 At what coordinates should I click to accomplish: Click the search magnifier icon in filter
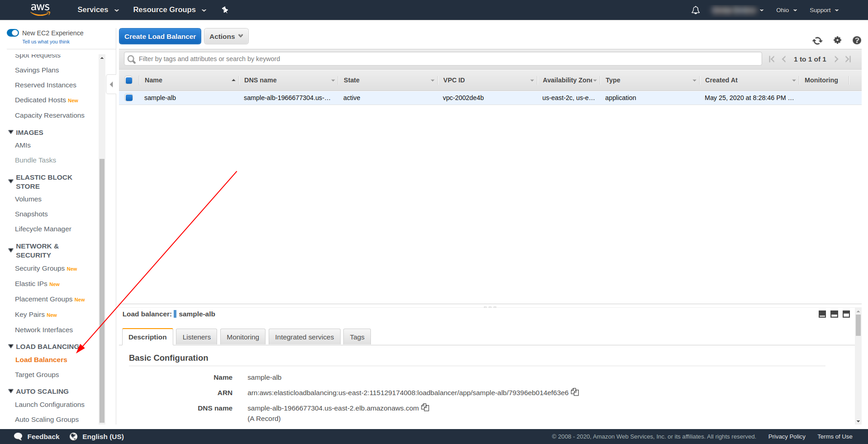coord(132,59)
